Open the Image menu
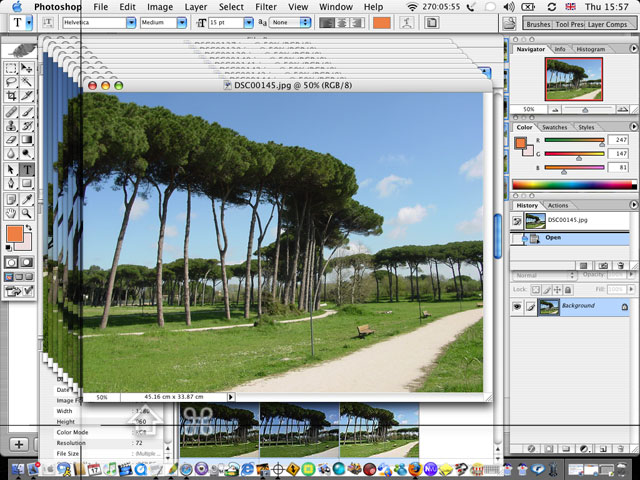Image resolution: width=640 pixels, height=480 pixels. click(x=160, y=7)
